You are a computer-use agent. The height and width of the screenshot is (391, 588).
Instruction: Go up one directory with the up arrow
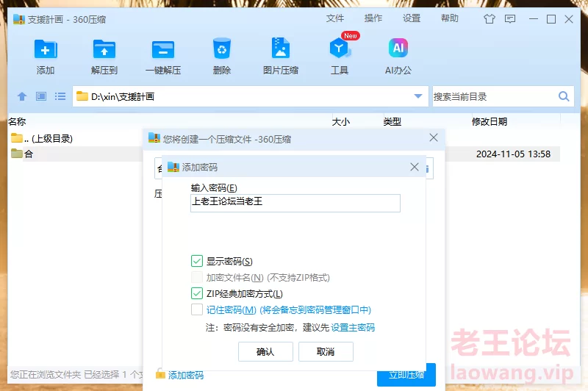(22, 96)
